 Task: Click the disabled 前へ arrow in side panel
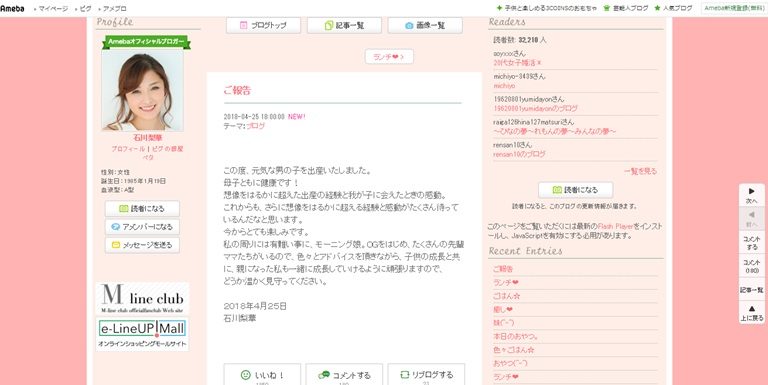pyautogui.click(x=751, y=219)
